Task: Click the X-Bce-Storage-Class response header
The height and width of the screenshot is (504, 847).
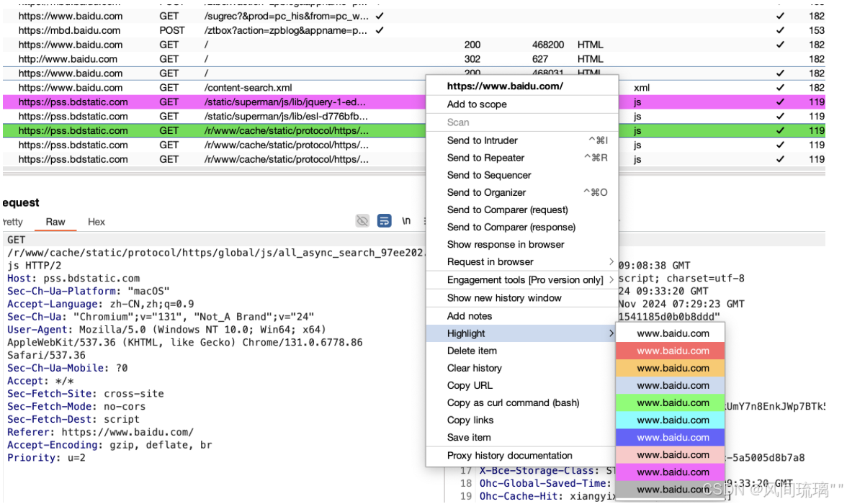Action: pos(547,470)
